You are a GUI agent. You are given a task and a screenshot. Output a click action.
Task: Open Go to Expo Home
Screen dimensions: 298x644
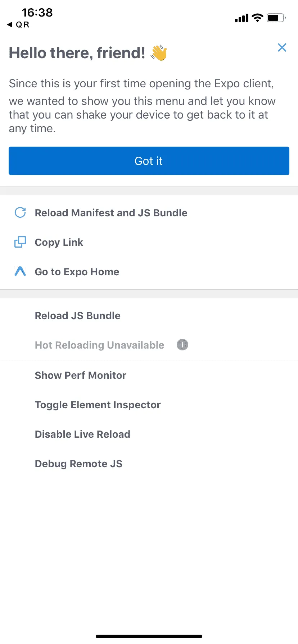click(77, 272)
